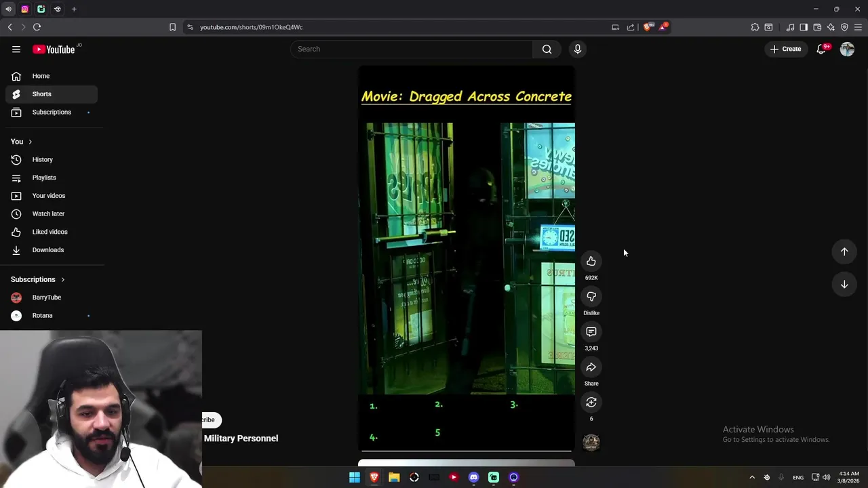Open Home in YouTube sidebar
The height and width of the screenshot is (488, 868).
(x=52, y=76)
